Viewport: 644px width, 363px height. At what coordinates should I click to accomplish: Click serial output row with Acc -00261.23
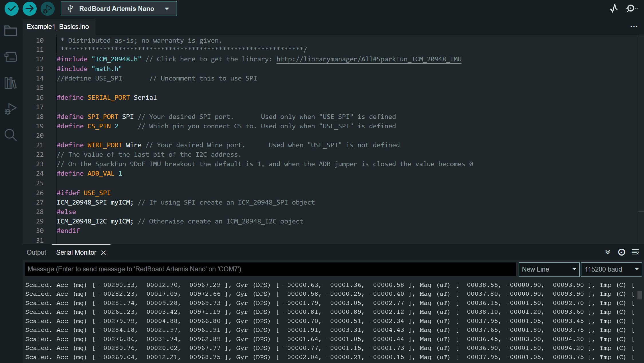click(329, 312)
